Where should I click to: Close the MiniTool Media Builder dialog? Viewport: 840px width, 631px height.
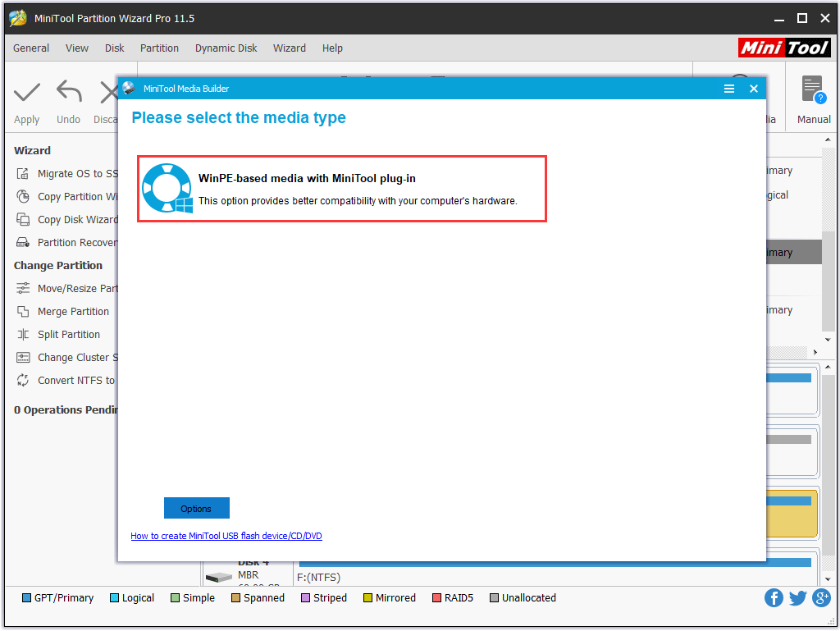[x=754, y=89]
